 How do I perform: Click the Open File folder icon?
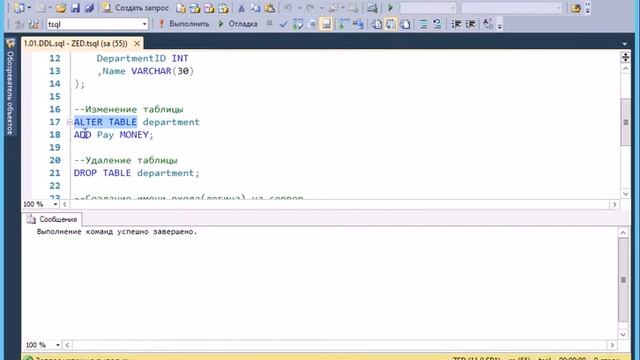click(x=61, y=8)
